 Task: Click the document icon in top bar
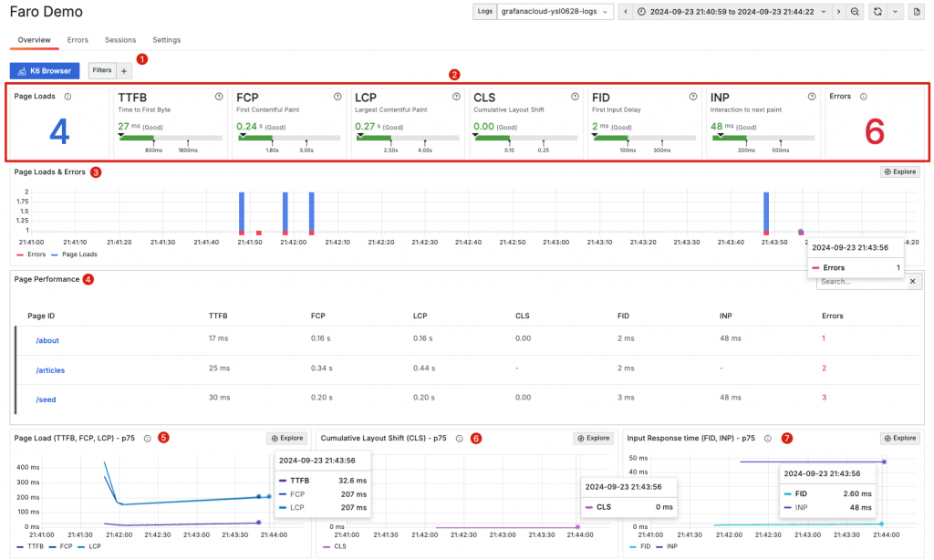pos(916,11)
